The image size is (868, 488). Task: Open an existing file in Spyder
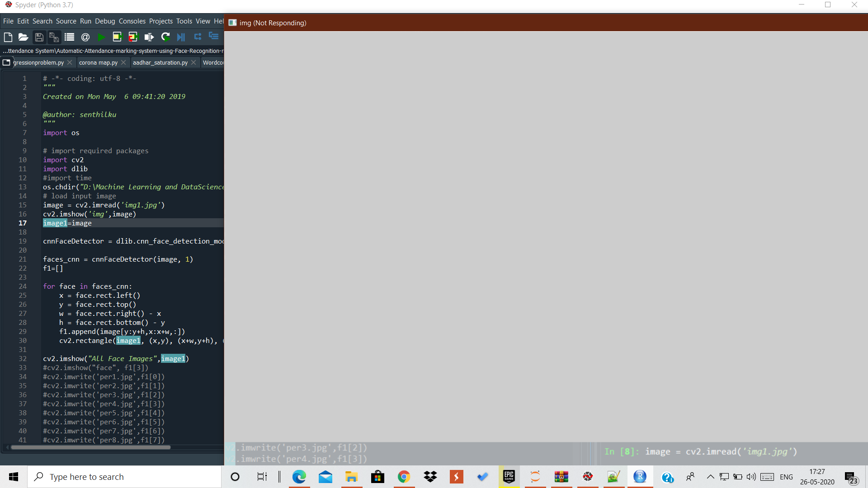pos(23,37)
